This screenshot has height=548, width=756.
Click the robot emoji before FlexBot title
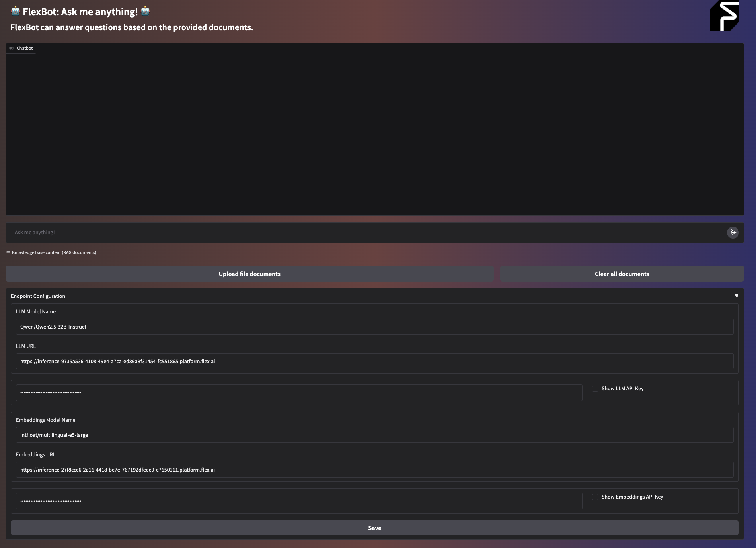(16, 11)
